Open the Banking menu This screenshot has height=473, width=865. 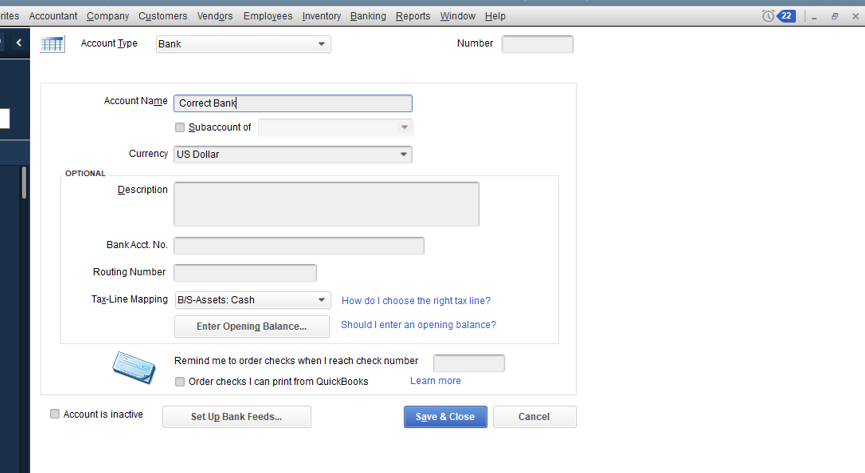[x=368, y=16]
